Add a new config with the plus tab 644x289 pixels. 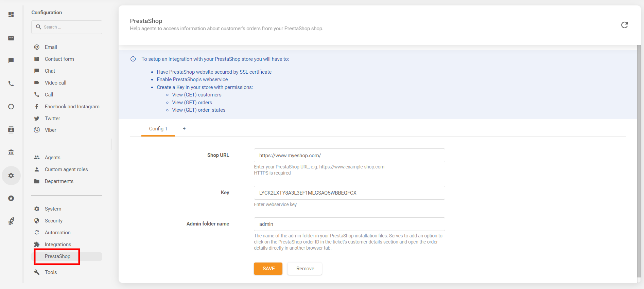pos(184,129)
